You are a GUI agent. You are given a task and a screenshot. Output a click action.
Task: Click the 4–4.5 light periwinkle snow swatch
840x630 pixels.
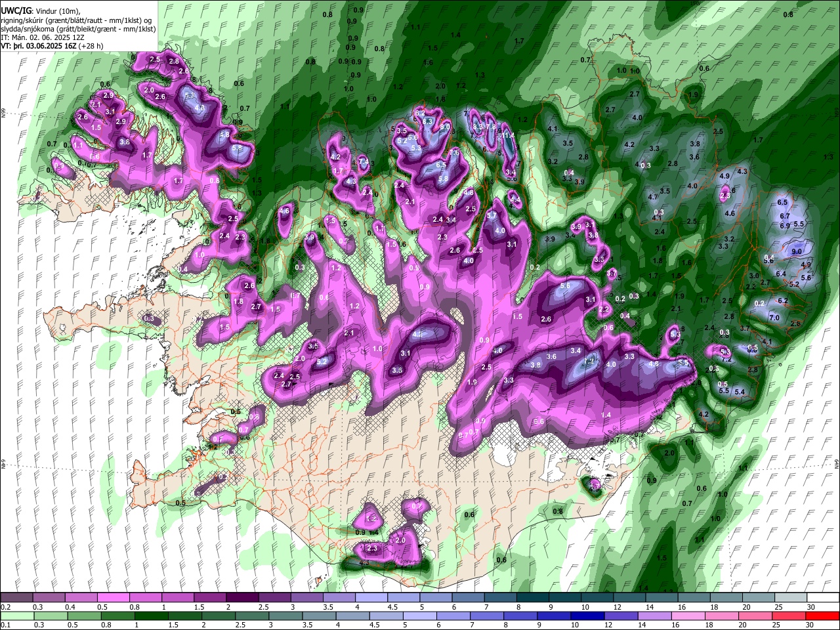point(370,597)
